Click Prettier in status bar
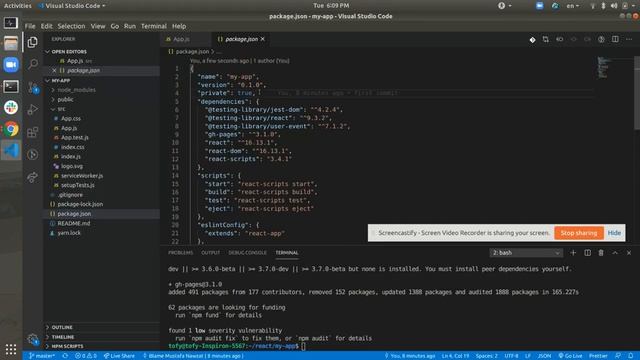 [x=598, y=356]
